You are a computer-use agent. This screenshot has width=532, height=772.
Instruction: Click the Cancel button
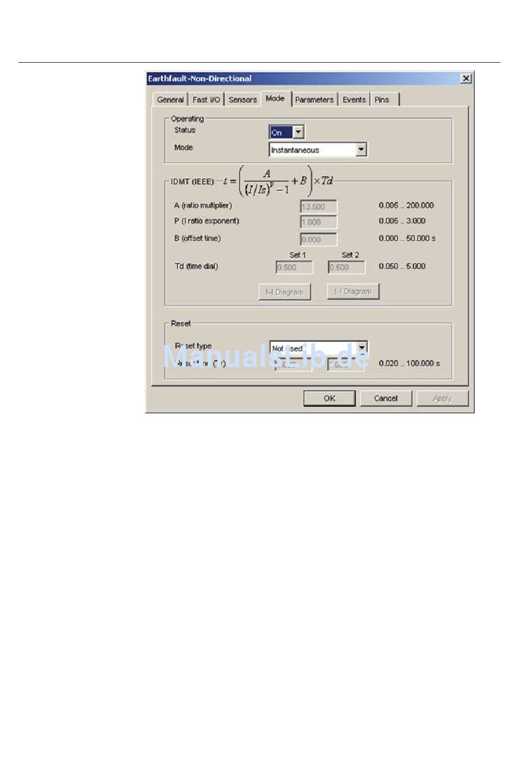point(386,398)
